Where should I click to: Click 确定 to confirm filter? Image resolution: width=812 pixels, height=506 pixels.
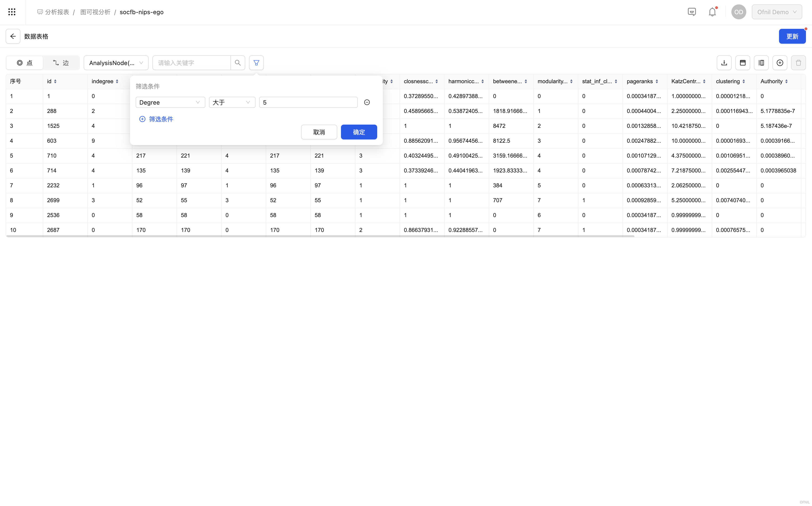point(359,132)
